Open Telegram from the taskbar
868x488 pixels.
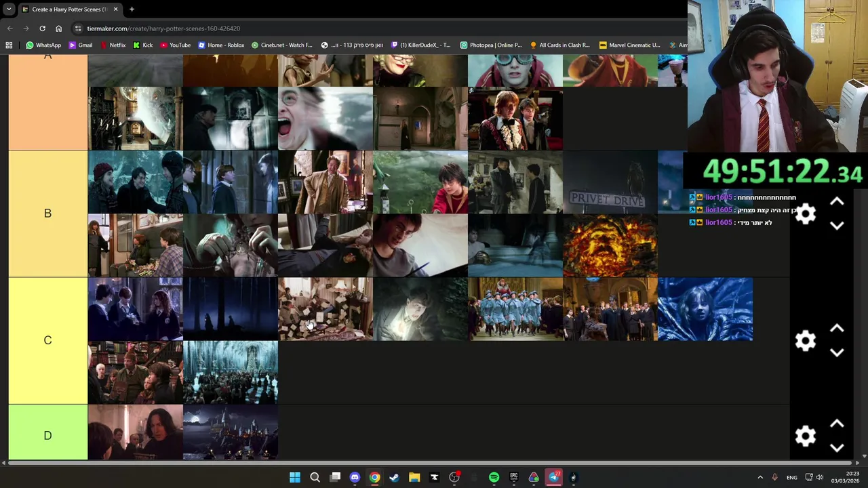coord(554,478)
